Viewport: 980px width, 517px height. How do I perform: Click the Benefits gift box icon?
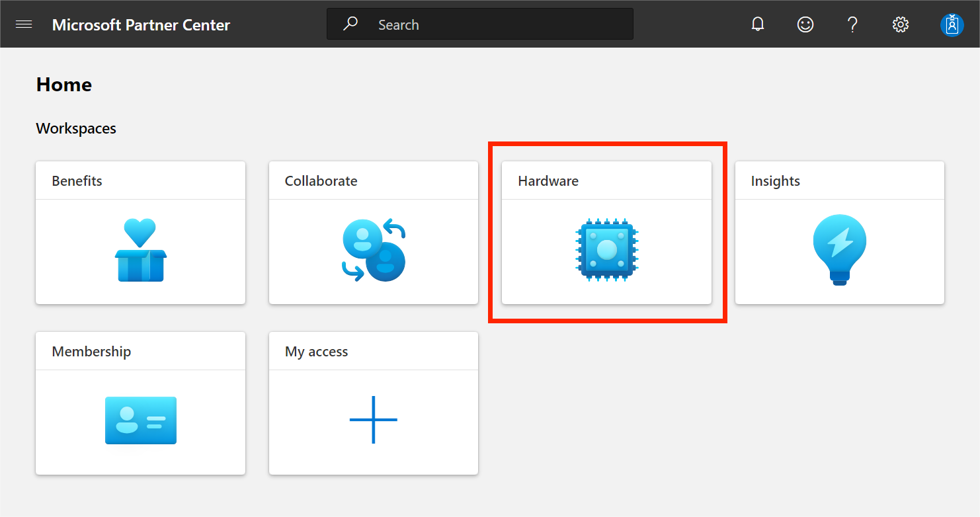pos(140,250)
